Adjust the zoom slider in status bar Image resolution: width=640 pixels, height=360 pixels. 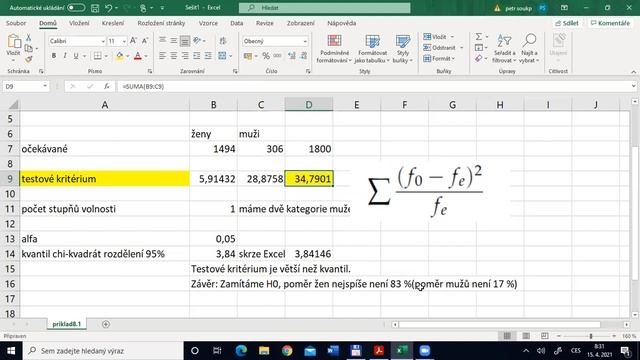coord(591,336)
